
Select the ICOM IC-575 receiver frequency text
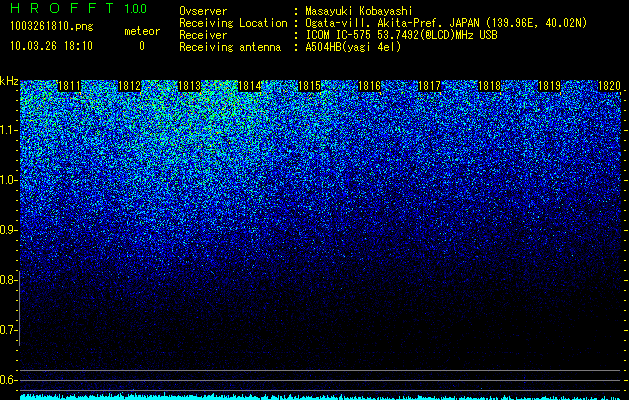[x=401, y=35]
